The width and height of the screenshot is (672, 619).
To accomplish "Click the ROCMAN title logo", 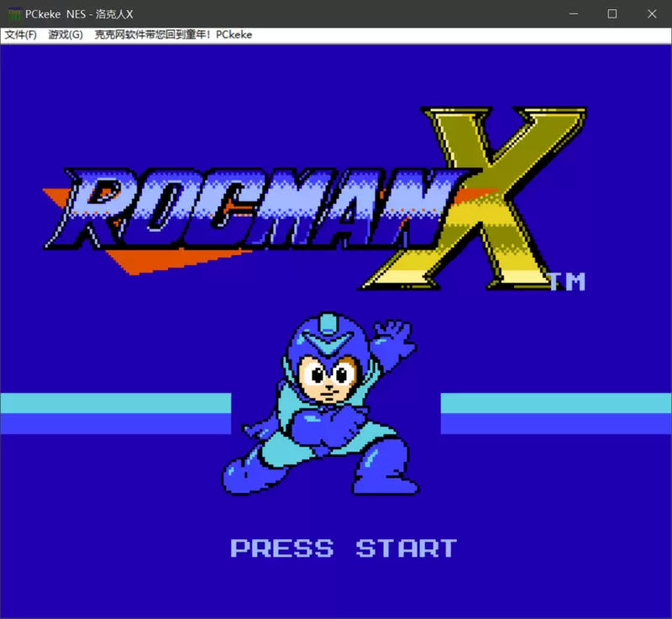I will pyautogui.click(x=253, y=209).
